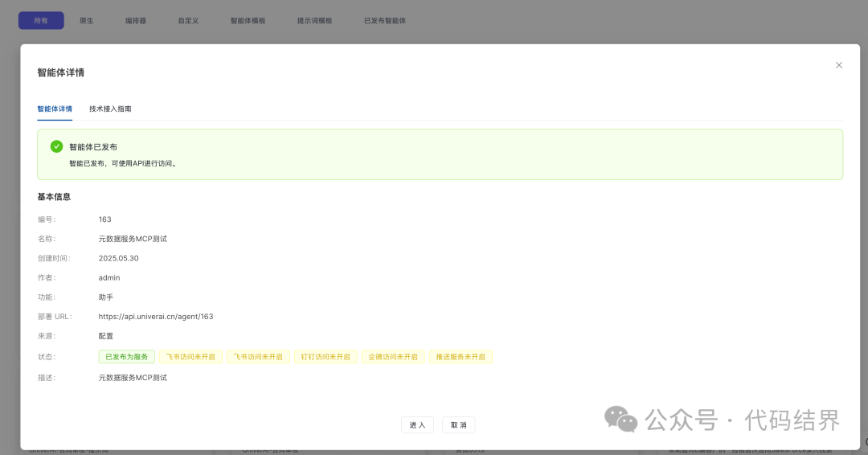Switch to the 技术接入指南 tab

point(110,109)
